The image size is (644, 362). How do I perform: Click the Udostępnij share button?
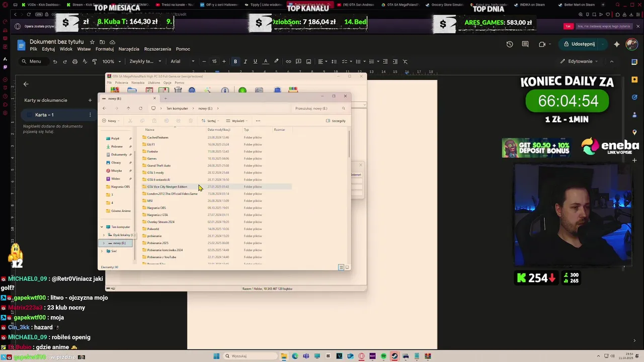coord(579,44)
